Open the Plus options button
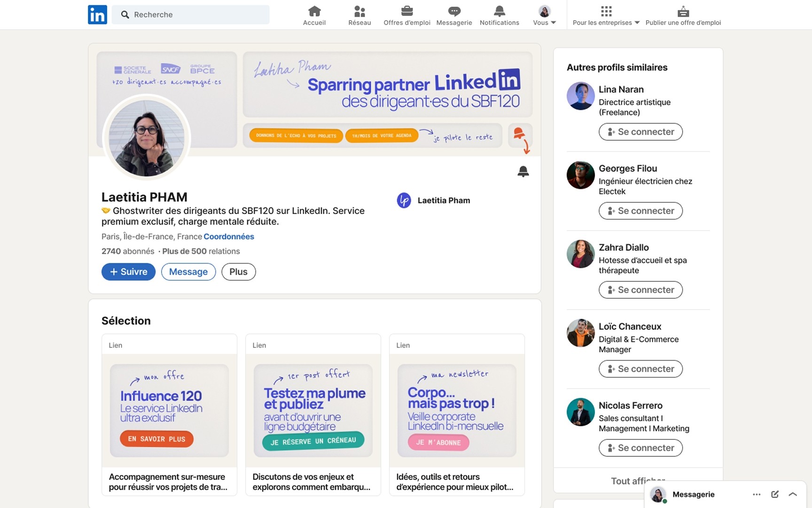The width and height of the screenshot is (812, 508). pos(239,272)
